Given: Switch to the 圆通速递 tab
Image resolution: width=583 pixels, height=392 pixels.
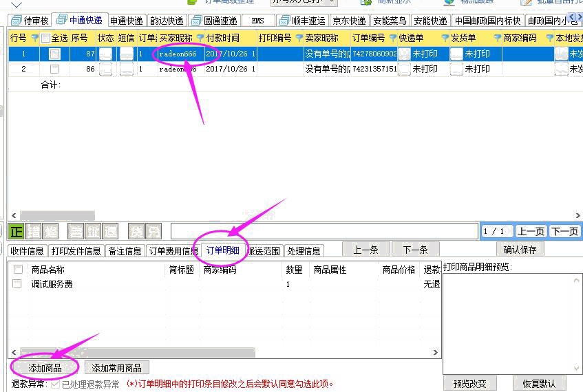Looking at the screenshot, I should point(215,21).
